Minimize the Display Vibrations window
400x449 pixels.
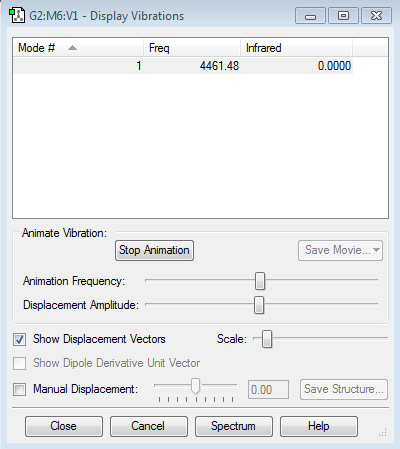pyautogui.click(x=310, y=16)
